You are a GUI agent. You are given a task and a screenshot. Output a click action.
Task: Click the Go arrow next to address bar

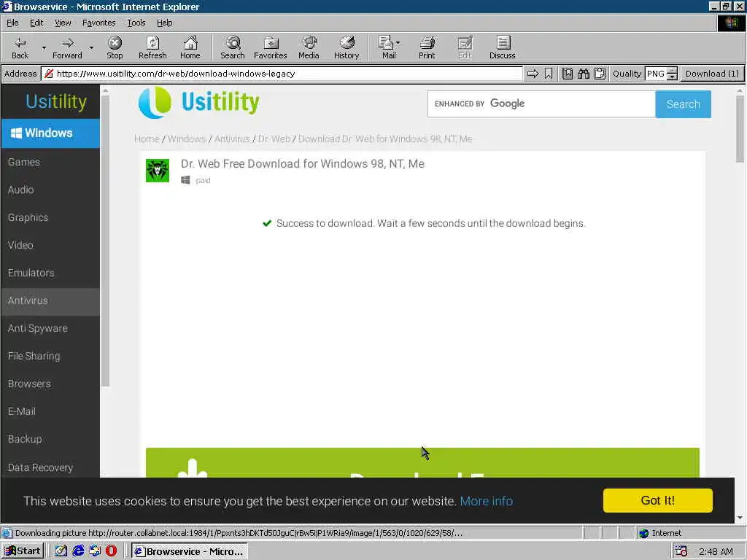point(533,74)
